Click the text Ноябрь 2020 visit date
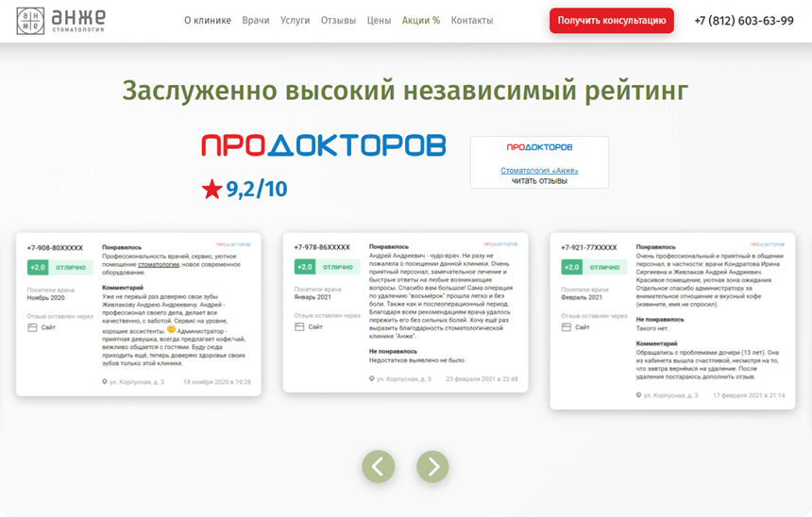Screen dimensions: 812x517 tap(45, 298)
